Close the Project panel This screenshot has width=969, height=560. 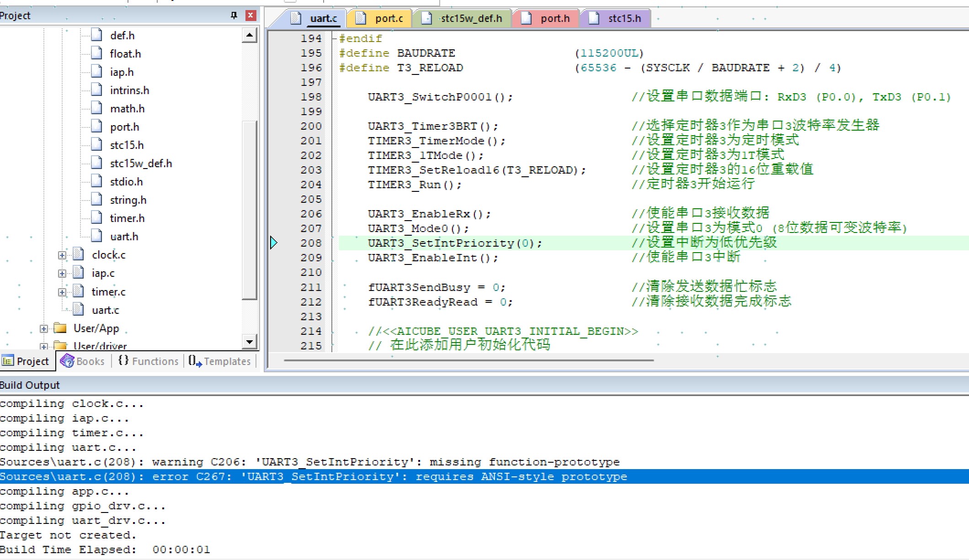coord(250,16)
